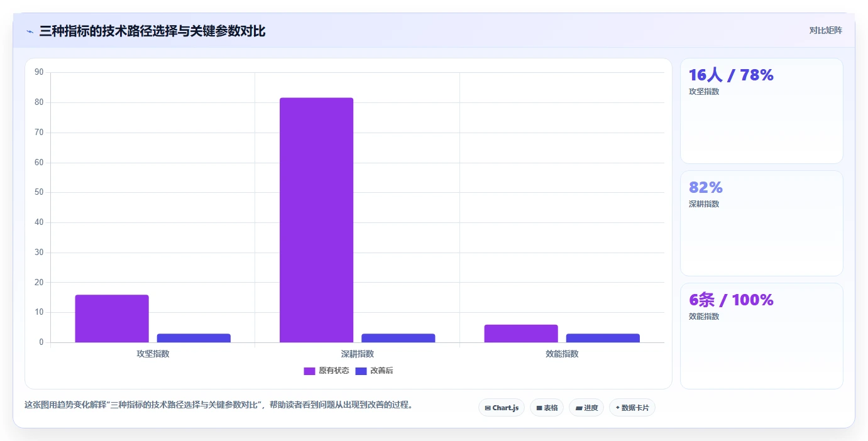Click the y-axis value 90
This screenshot has height=441, width=868.
click(39, 72)
